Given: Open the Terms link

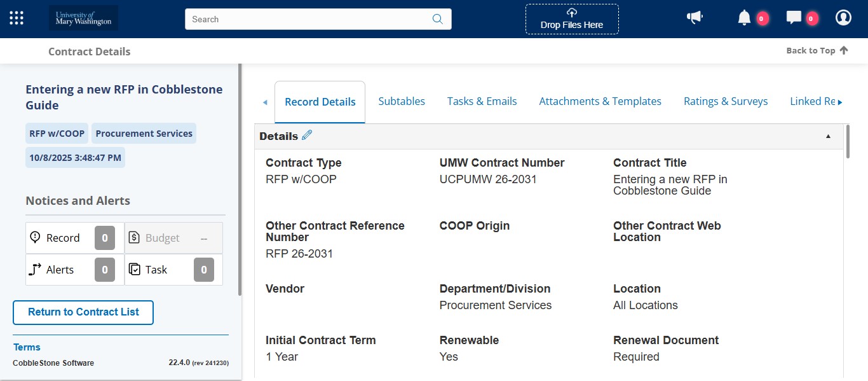Looking at the screenshot, I should (27, 347).
